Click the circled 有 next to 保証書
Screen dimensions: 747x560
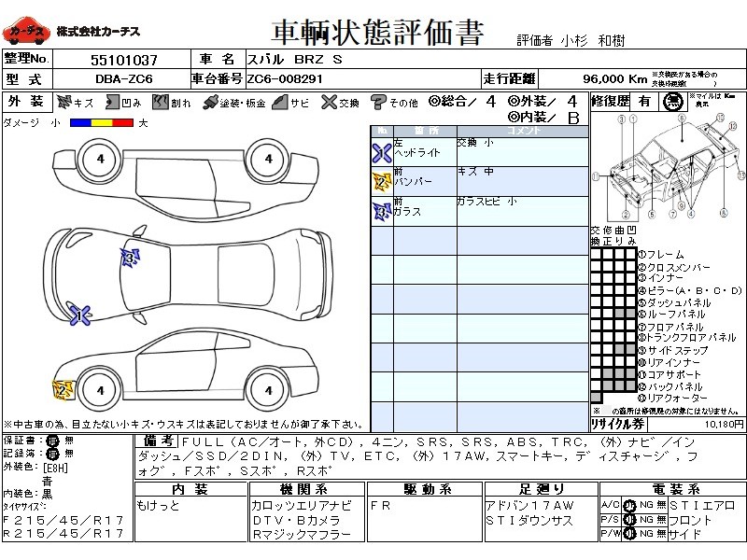click(52, 440)
